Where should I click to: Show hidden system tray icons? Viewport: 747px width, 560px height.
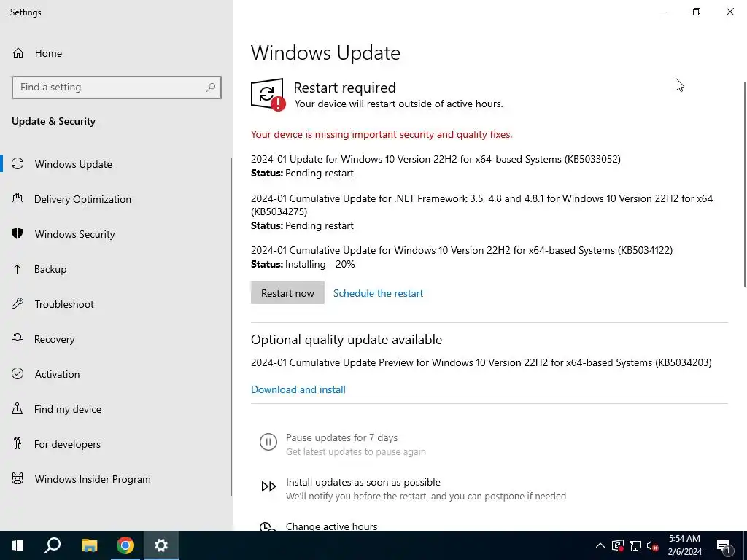click(x=600, y=545)
